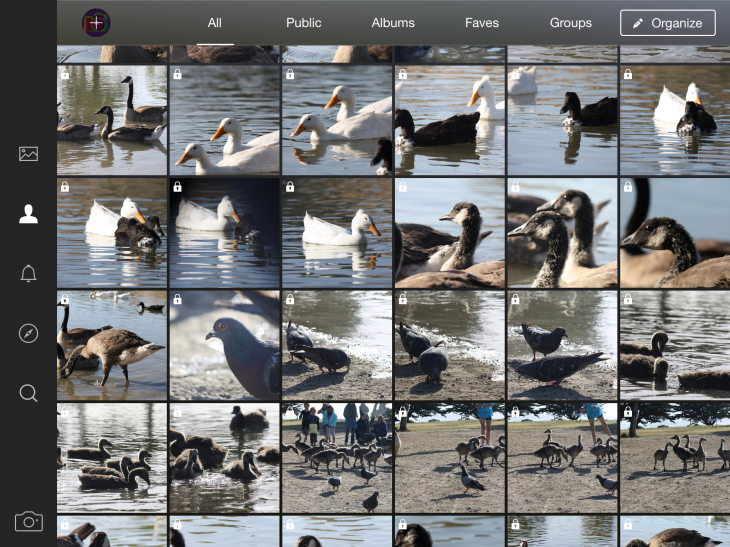This screenshot has width=730, height=547.
Task: Open photo of goslings under tree on sand
Action: (x=675, y=458)
